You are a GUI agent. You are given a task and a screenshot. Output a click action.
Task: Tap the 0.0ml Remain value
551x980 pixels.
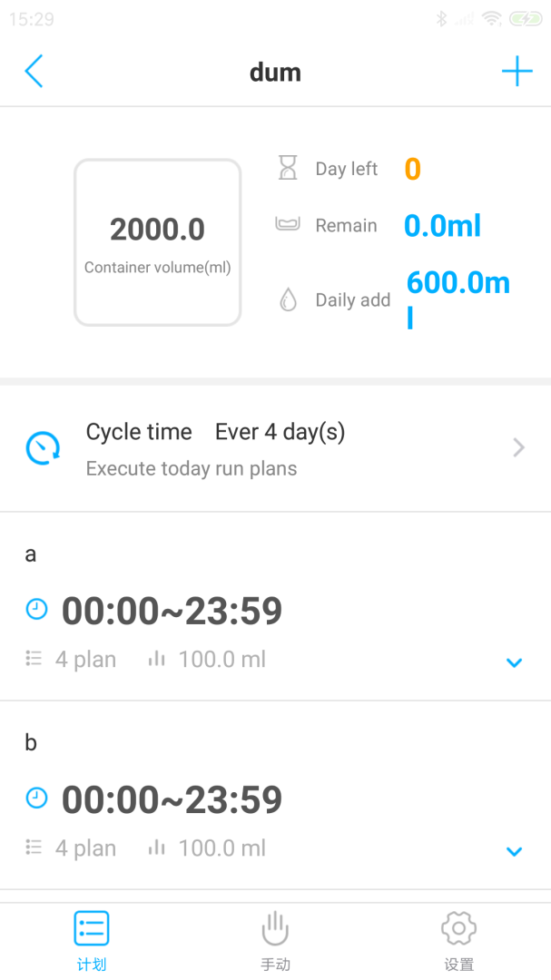pos(442,226)
